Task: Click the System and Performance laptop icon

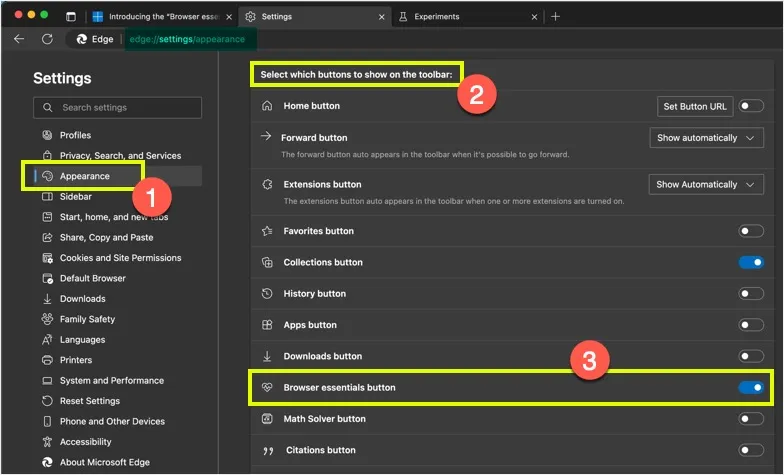Action: click(x=47, y=380)
